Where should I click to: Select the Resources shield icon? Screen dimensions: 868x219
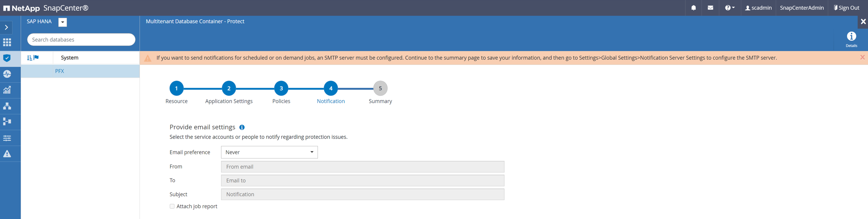click(x=7, y=58)
